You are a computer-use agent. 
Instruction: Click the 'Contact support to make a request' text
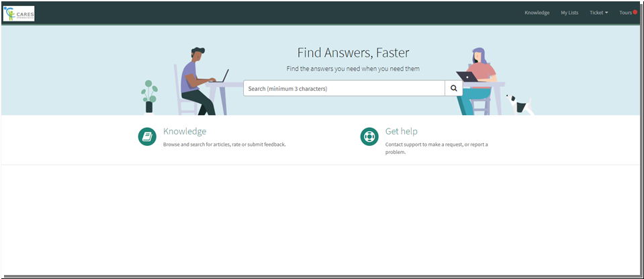pos(436,145)
